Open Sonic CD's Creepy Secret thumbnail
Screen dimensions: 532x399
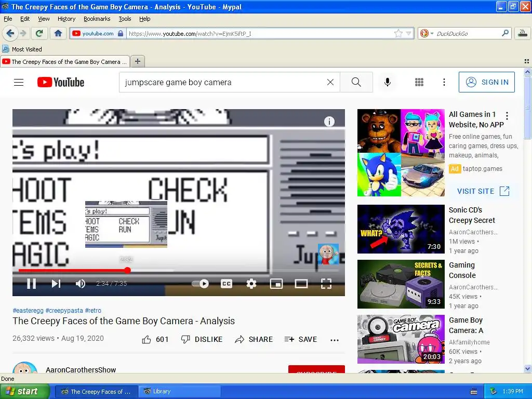pos(401,229)
